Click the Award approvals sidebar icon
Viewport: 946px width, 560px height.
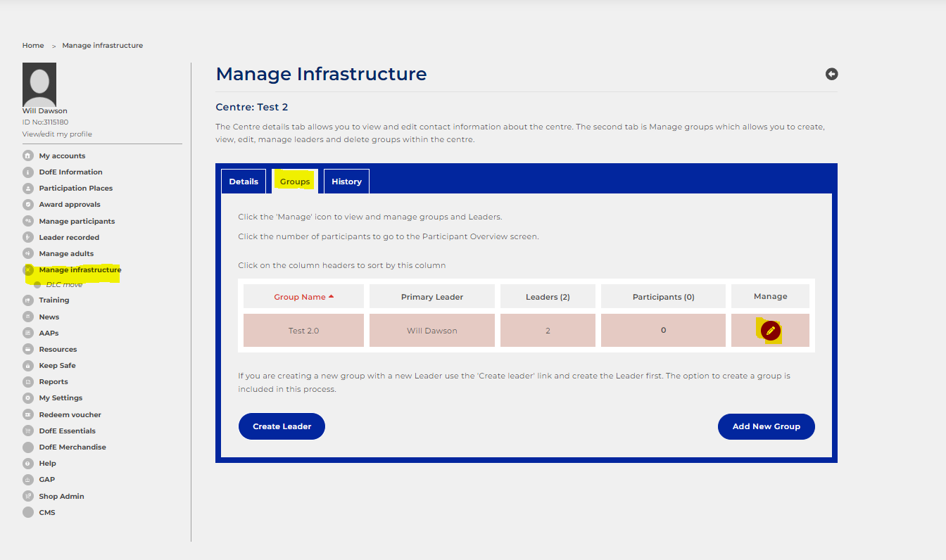pyautogui.click(x=28, y=205)
